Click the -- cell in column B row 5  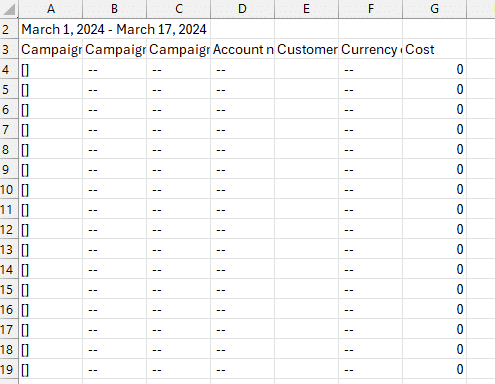point(114,89)
